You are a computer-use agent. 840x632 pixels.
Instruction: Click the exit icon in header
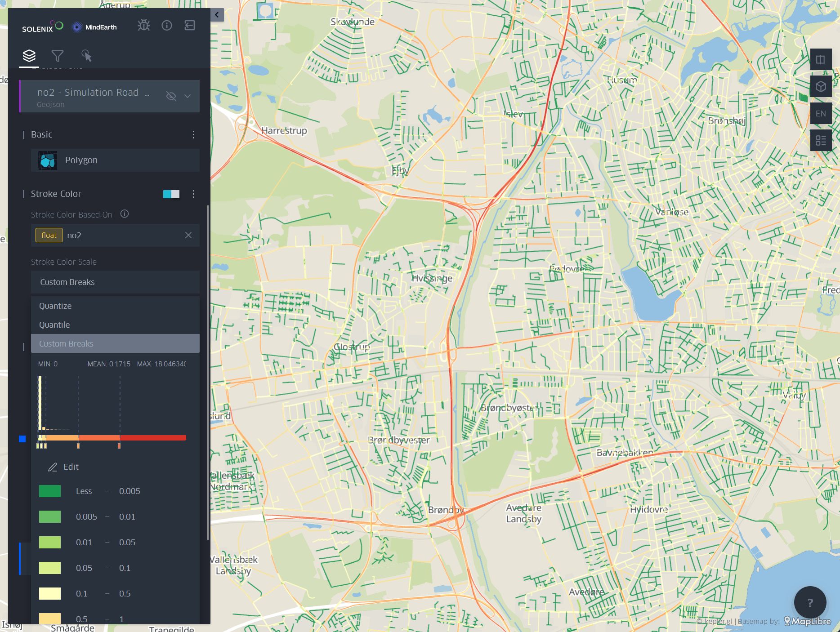point(190,26)
